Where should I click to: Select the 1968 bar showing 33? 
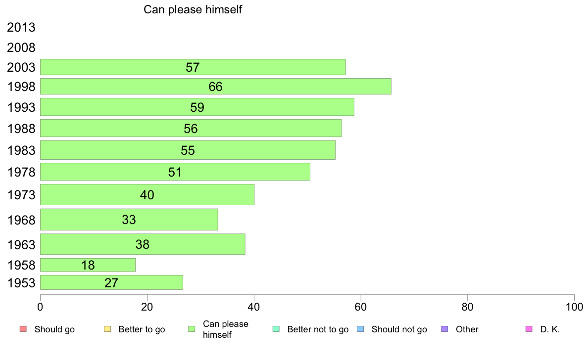pos(129,219)
